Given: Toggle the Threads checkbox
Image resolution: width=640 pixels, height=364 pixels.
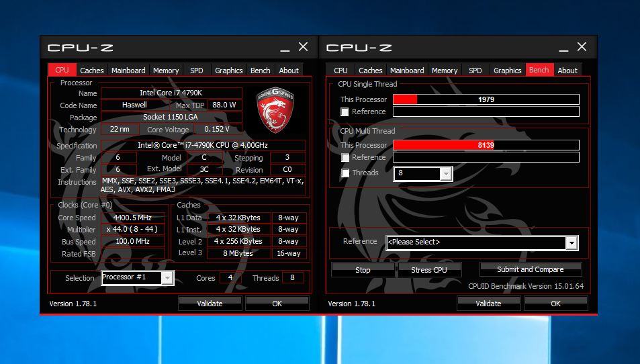Looking at the screenshot, I should click(345, 173).
